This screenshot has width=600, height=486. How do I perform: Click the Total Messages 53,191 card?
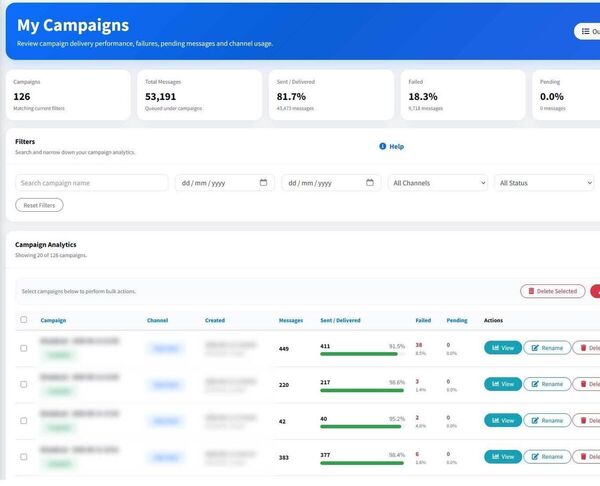[x=200, y=95]
